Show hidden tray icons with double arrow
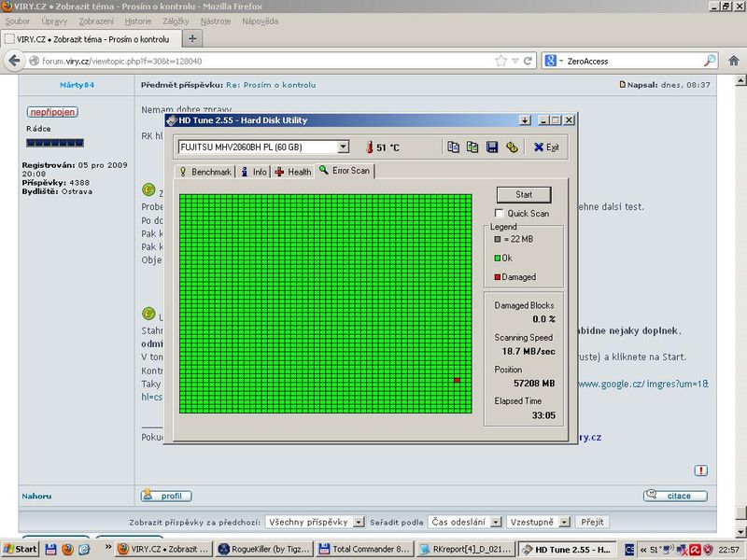Viewport: 747px width, 560px height. tap(643, 550)
